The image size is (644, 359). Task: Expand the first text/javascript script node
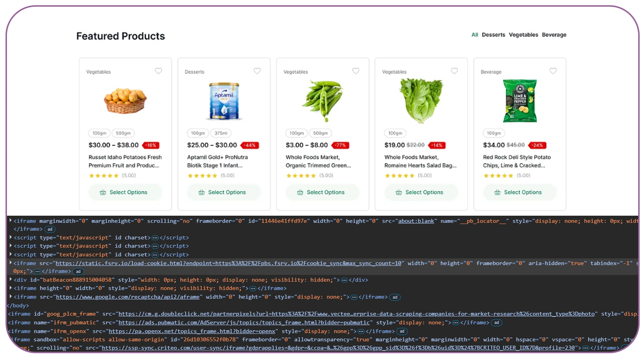(11, 237)
